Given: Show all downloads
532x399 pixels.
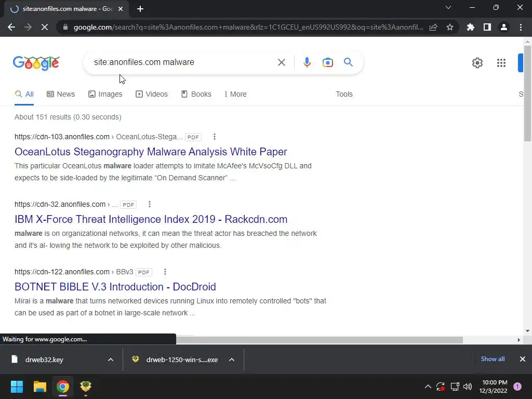Looking at the screenshot, I should [x=493, y=359].
